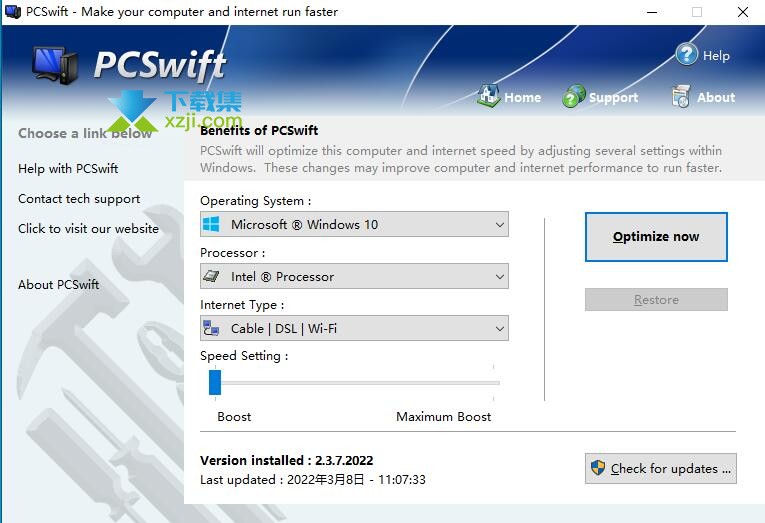The height and width of the screenshot is (523, 765).
Task: Open the About label in header
Action: click(x=716, y=97)
